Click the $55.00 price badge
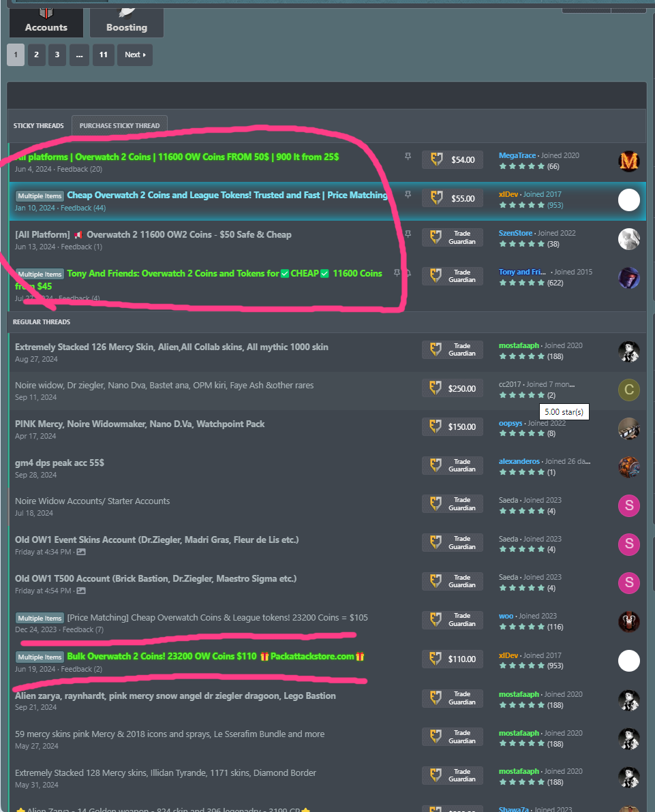 point(453,198)
